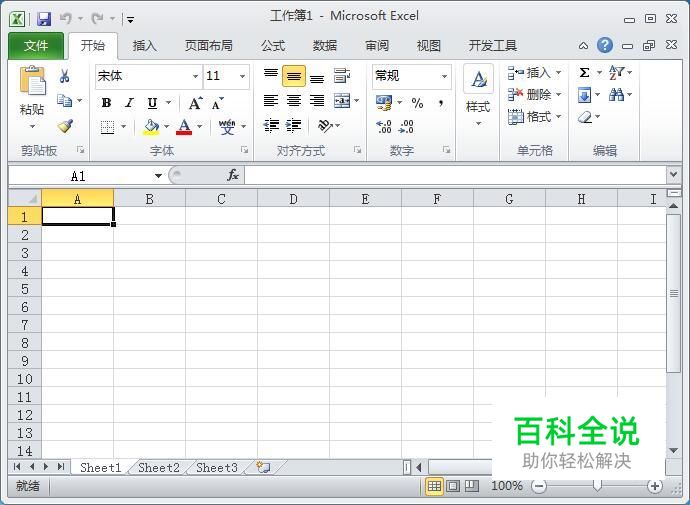The height and width of the screenshot is (505, 690).
Task: Toggle middle vertical alignment
Action: point(294,76)
